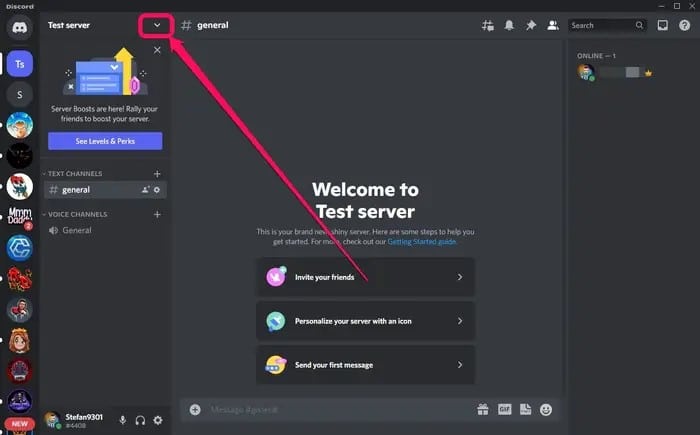Open the gift Nitro icon
This screenshot has height=435, width=700.
[x=483, y=410]
